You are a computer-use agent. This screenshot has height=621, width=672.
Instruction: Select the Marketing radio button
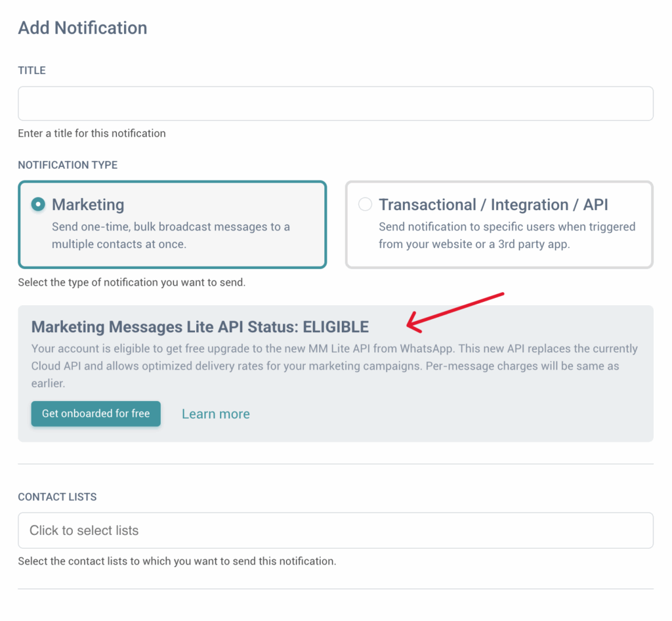click(38, 204)
